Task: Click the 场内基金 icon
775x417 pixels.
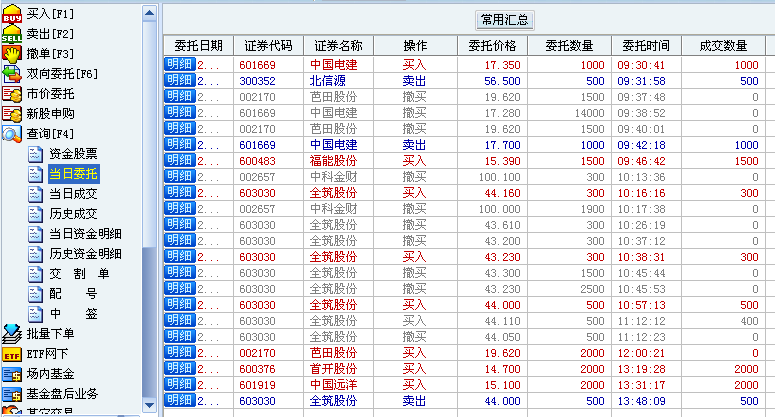Action: click(x=12, y=374)
